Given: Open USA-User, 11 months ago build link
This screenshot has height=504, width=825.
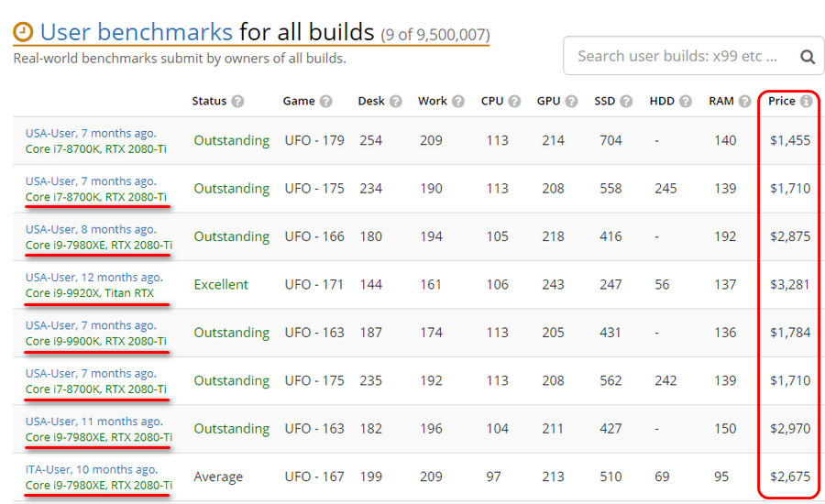Looking at the screenshot, I should point(94,422).
